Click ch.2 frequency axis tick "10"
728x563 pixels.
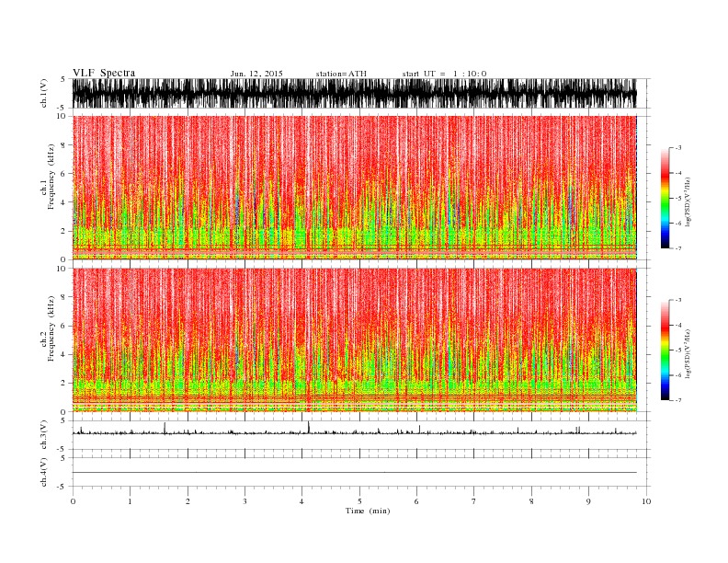click(x=62, y=269)
